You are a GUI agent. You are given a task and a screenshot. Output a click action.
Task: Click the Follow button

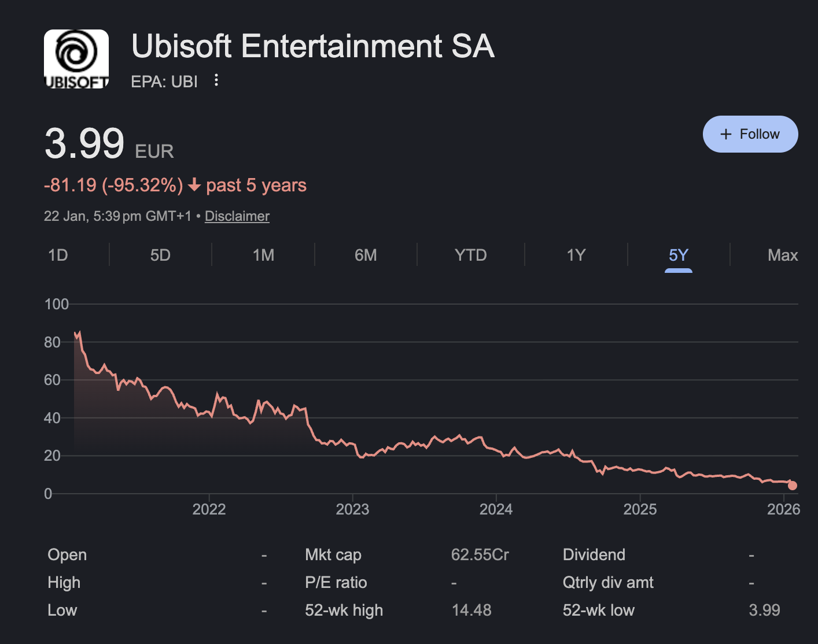[750, 134]
